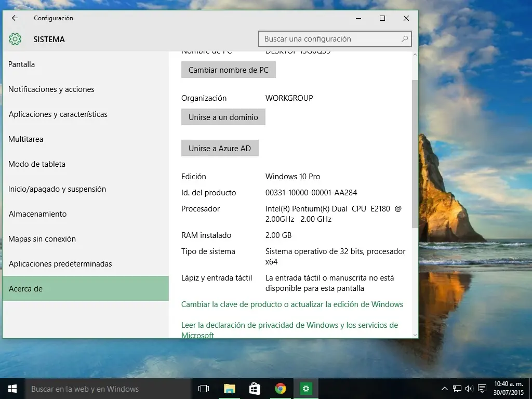Launch File Explorer from the taskbar
532x399 pixels.
pyautogui.click(x=229, y=389)
